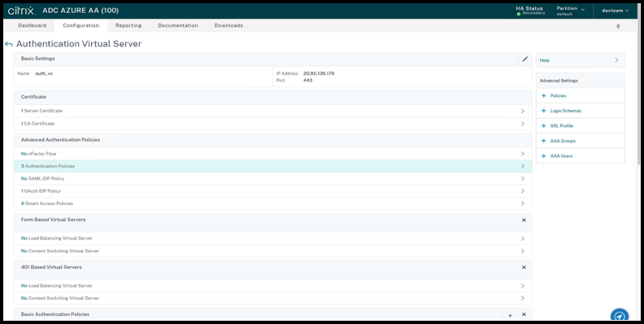The image size is (644, 324).
Task: Click the plus icon next to SSL Profile
Action: pyautogui.click(x=544, y=126)
